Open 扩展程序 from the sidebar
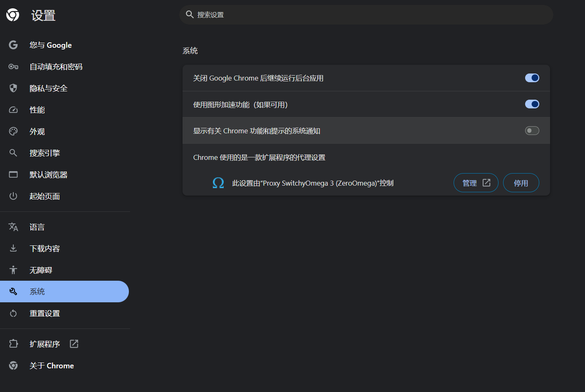 pyautogui.click(x=64, y=344)
